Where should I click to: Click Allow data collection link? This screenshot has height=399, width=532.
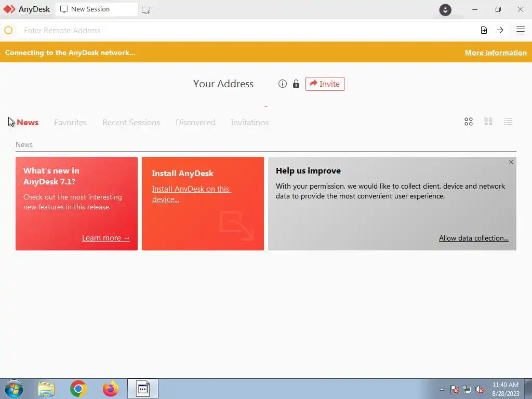tap(474, 238)
